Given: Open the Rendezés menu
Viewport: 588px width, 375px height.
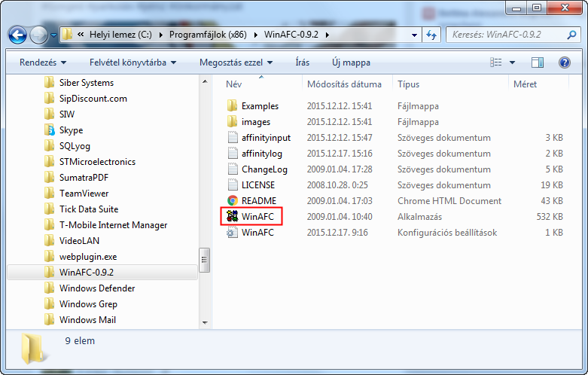Looking at the screenshot, I should [x=43, y=62].
